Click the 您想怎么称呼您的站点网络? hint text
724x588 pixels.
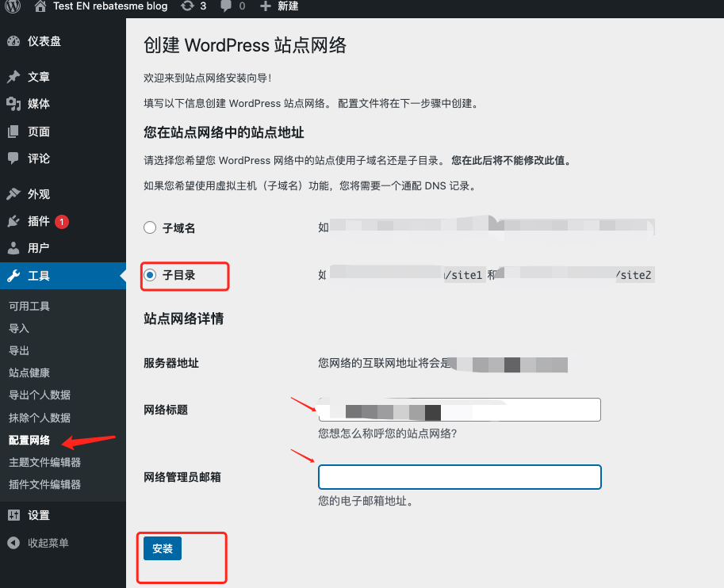[388, 433]
